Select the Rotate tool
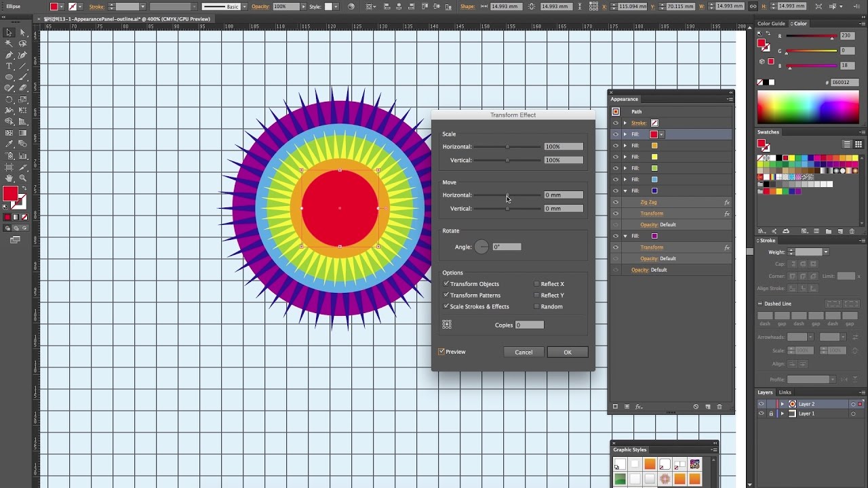Image resolution: width=868 pixels, height=488 pixels. [9, 100]
